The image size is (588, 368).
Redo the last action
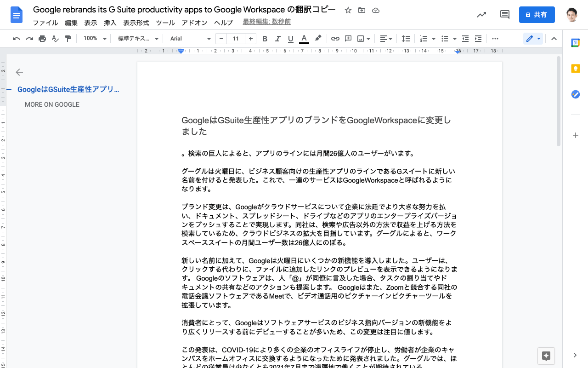(29, 39)
